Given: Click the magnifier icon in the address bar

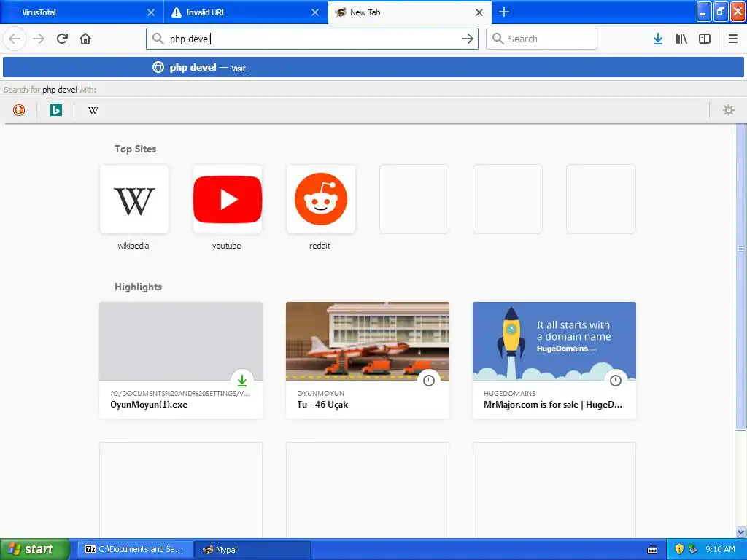Looking at the screenshot, I should (158, 39).
